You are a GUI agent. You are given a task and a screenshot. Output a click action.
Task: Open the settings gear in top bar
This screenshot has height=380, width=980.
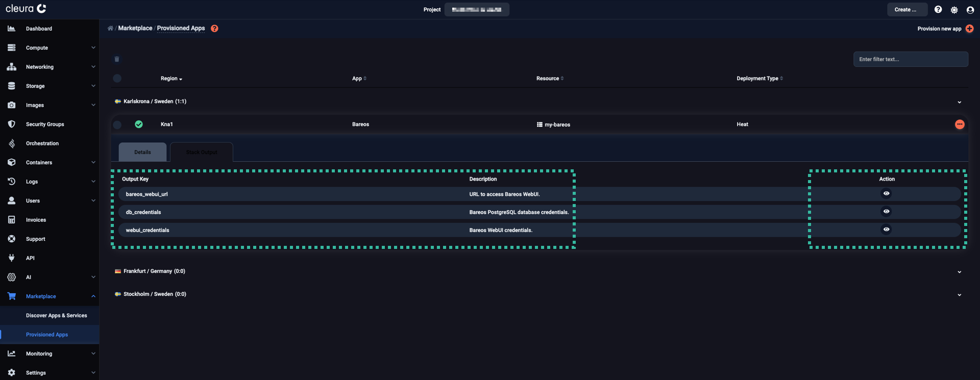(954, 10)
